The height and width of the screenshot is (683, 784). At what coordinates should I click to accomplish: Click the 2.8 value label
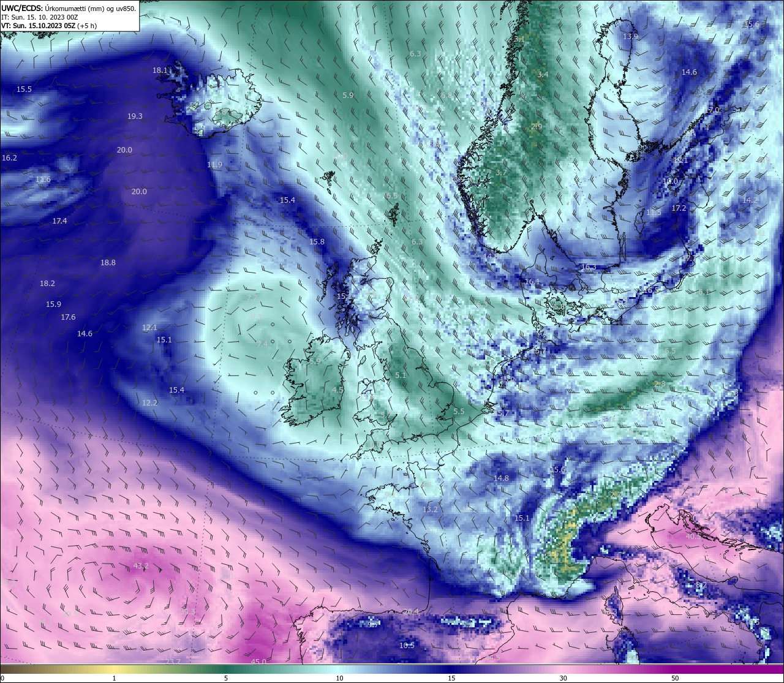(x=660, y=384)
